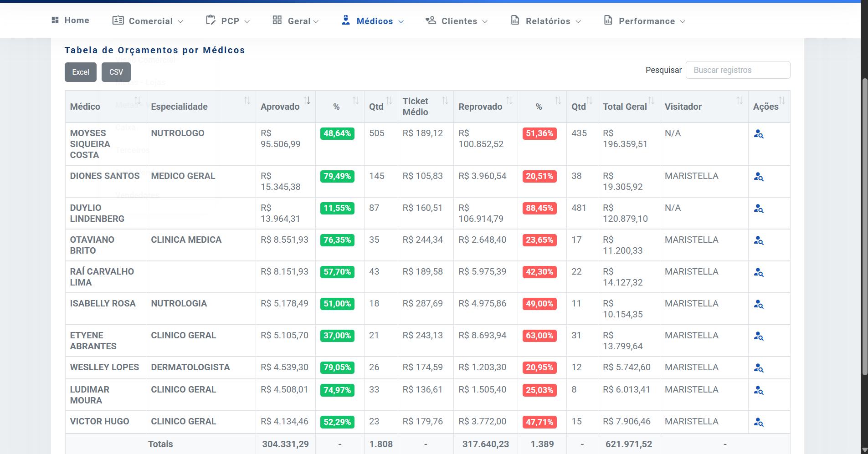Click action icon for WESLLEY LOPES
868x454 pixels.
[758, 368]
